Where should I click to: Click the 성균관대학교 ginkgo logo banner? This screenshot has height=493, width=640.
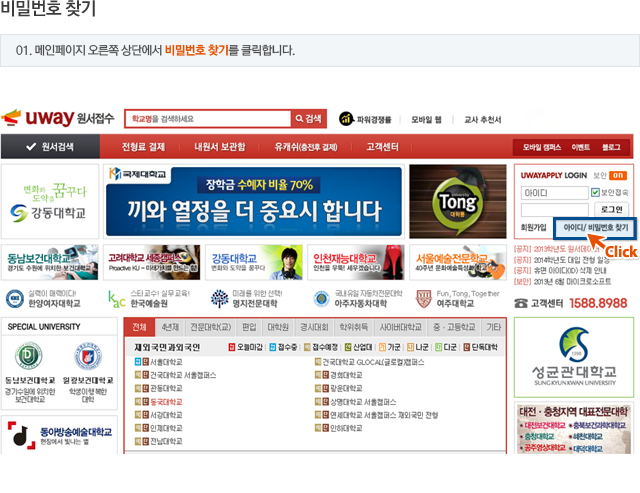tap(574, 357)
